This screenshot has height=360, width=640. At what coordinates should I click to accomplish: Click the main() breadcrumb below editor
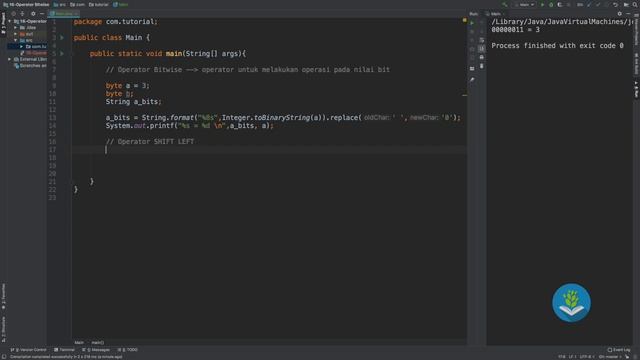pyautogui.click(x=98, y=342)
